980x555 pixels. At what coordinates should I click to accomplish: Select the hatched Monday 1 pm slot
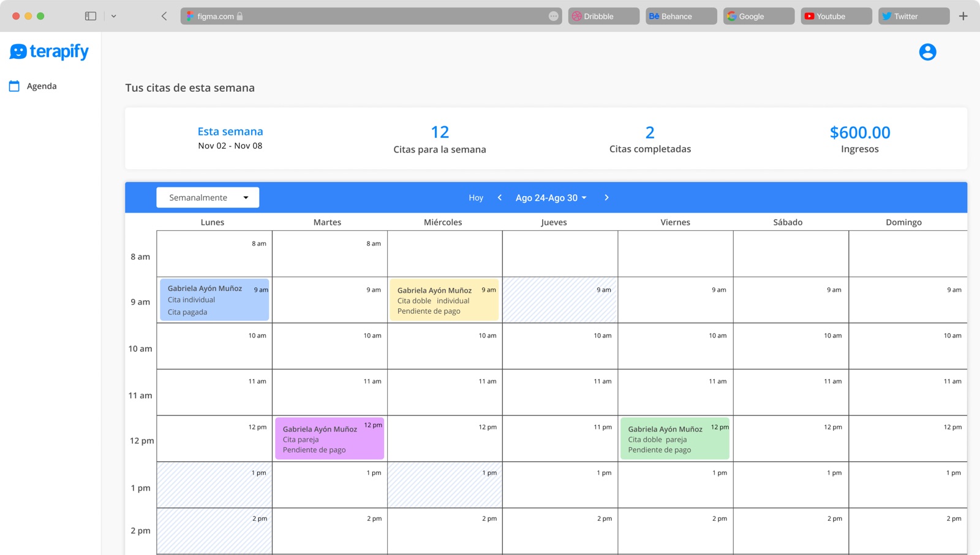[x=214, y=485]
